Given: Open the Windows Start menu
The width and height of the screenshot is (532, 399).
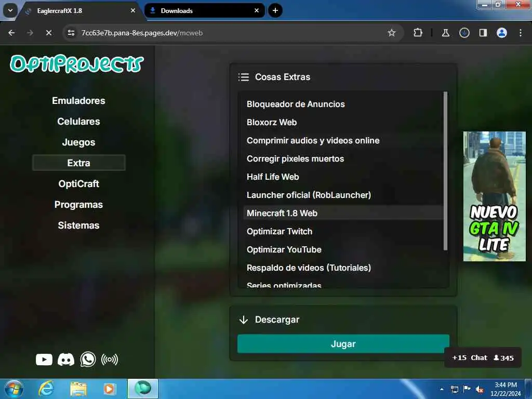Looking at the screenshot, I should point(14,389).
